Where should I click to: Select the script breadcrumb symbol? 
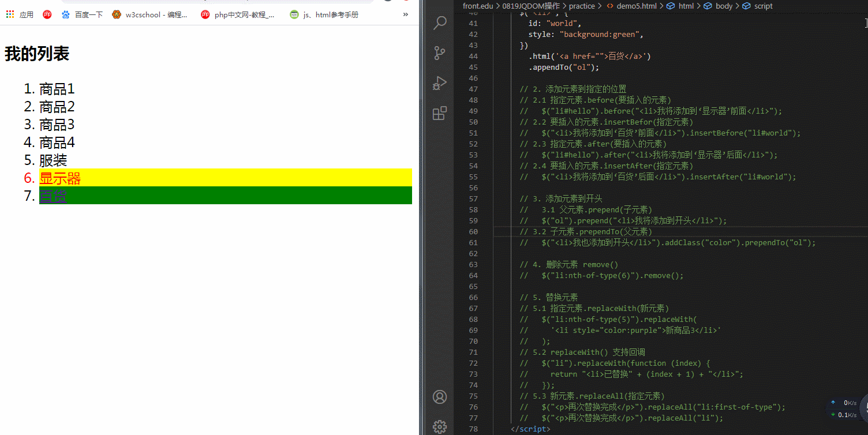point(757,6)
